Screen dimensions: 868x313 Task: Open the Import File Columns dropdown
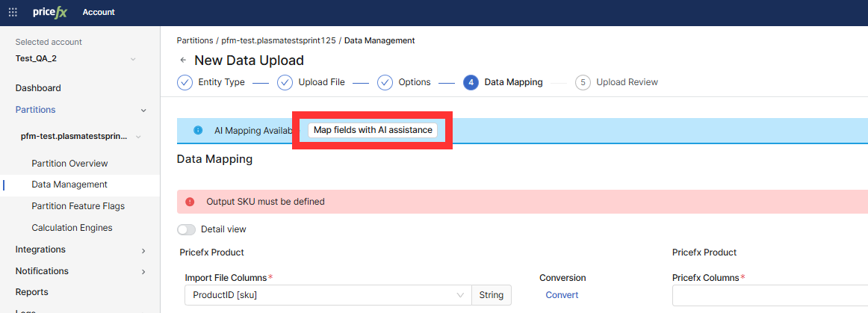459,295
